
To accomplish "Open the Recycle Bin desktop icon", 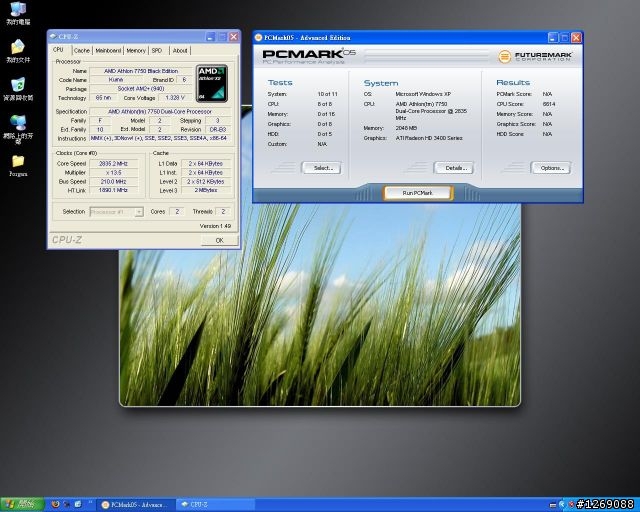I will point(18,89).
